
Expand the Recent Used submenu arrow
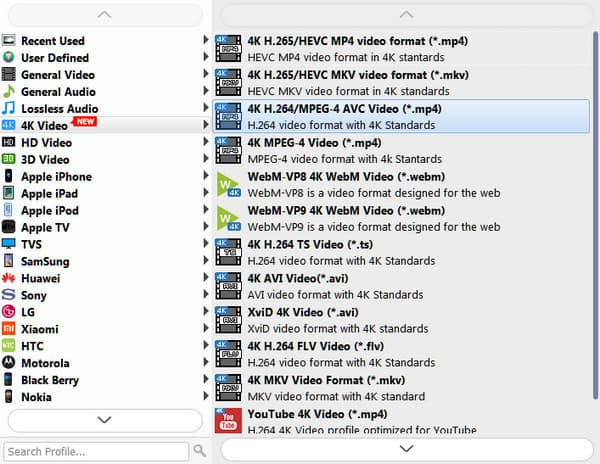point(206,40)
